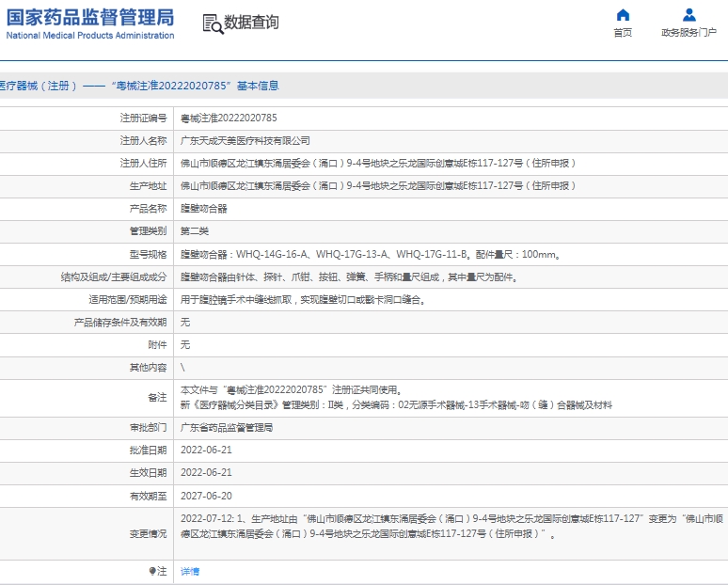Click the 产品名称 row label

[x=148, y=209]
